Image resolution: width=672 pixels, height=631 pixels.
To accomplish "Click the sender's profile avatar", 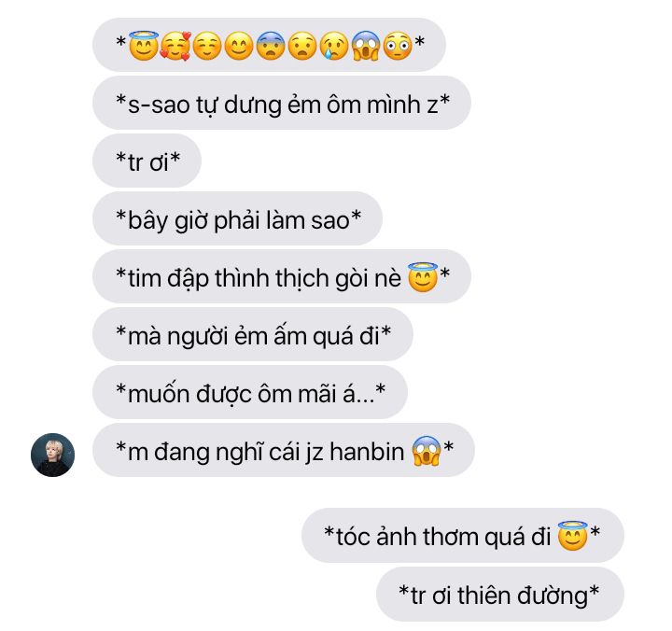I will click(52, 455).
